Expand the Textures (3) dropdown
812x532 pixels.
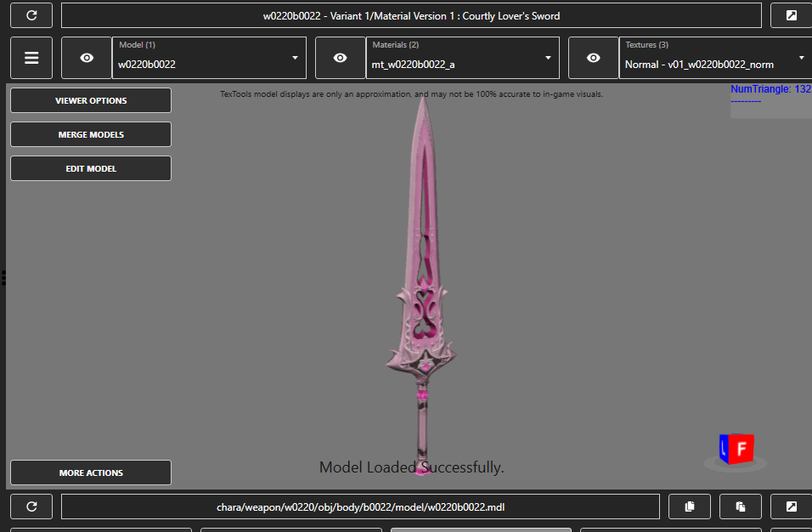pos(716,58)
